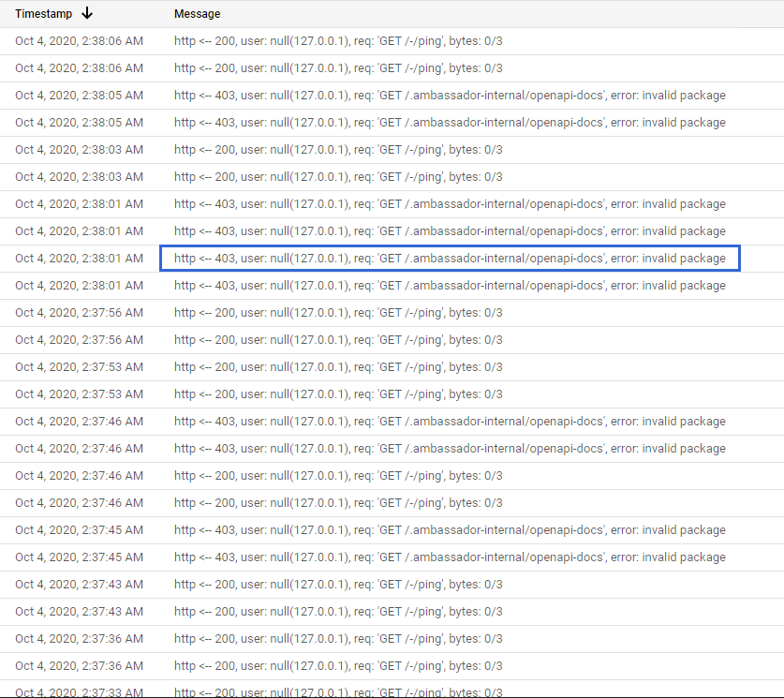This screenshot has width=784, height=698.
Task: Select the timestamp Oct 4, 2020, 2:37:33 AM
Action: (79, 692)
